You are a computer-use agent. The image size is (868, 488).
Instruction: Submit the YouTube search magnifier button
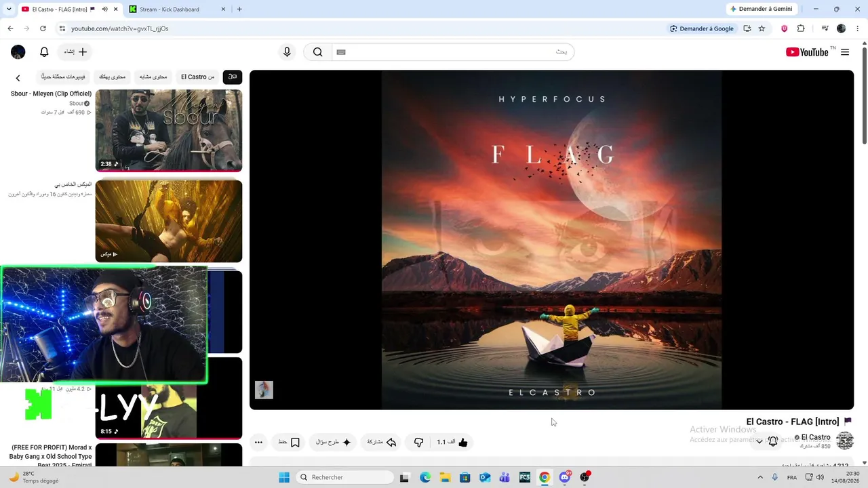point(317,52)
